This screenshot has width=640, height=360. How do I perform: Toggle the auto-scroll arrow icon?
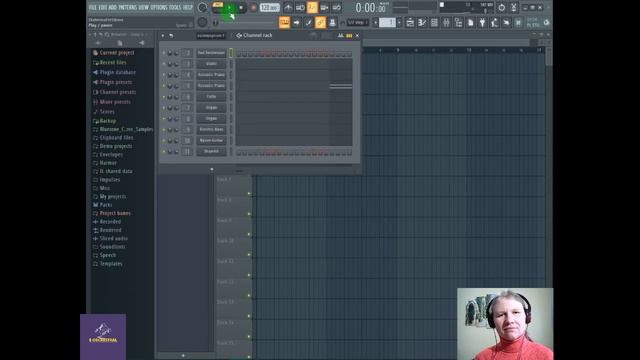(297, 22)
